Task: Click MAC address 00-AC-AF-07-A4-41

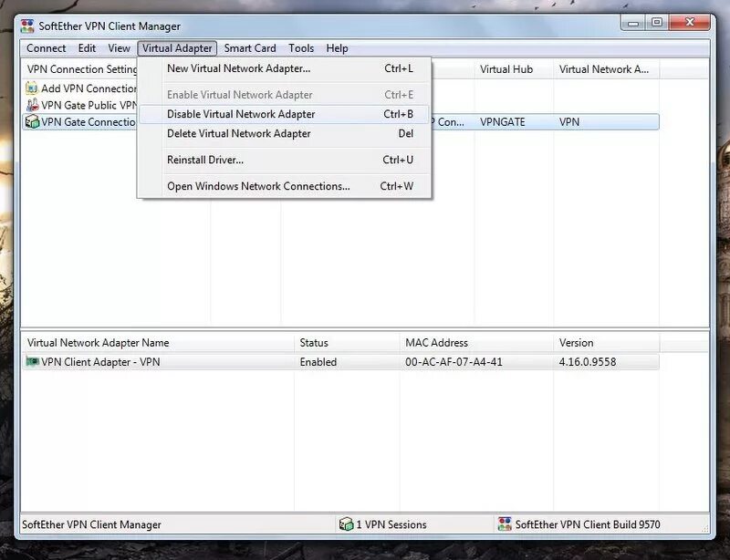Action: [x=454, y=362]
